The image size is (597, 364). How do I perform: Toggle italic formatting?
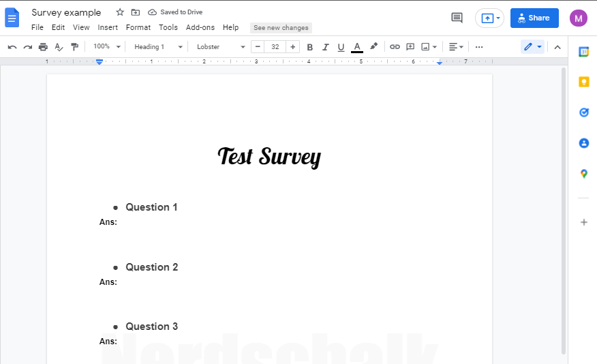325,47
